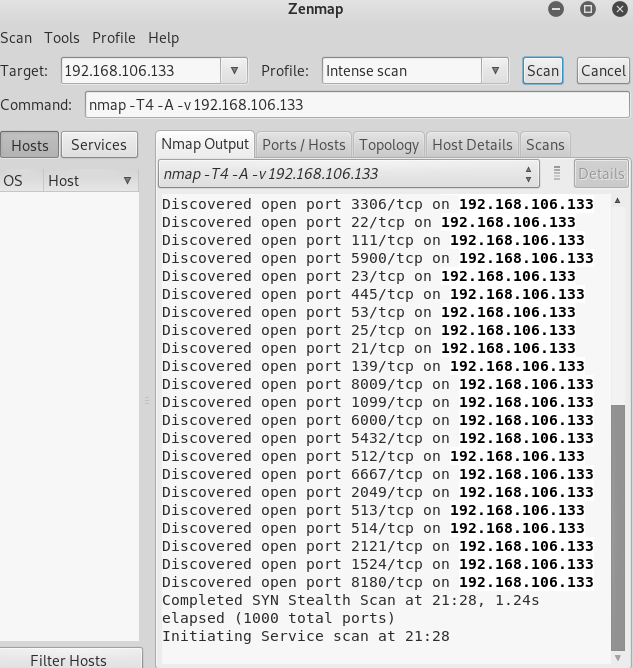Switch to the Scans tab

pyautogui.click(x=545, y=145)
